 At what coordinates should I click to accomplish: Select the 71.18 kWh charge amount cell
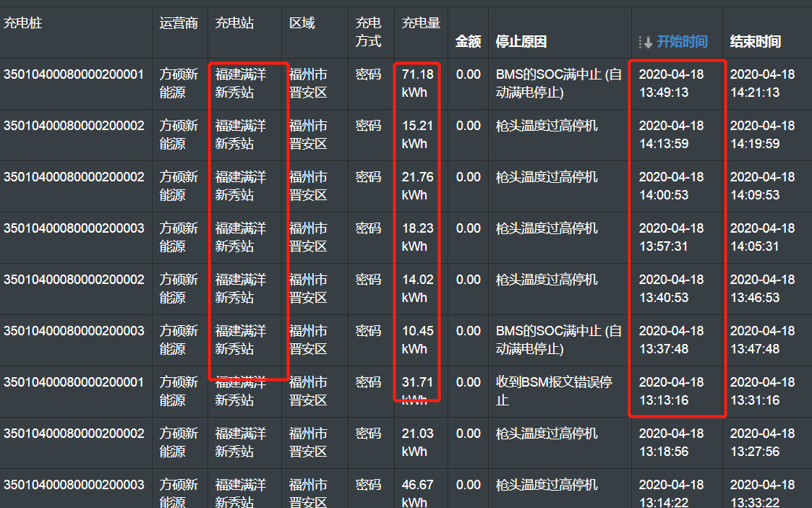pyautogui.click(x=417, y=83)
